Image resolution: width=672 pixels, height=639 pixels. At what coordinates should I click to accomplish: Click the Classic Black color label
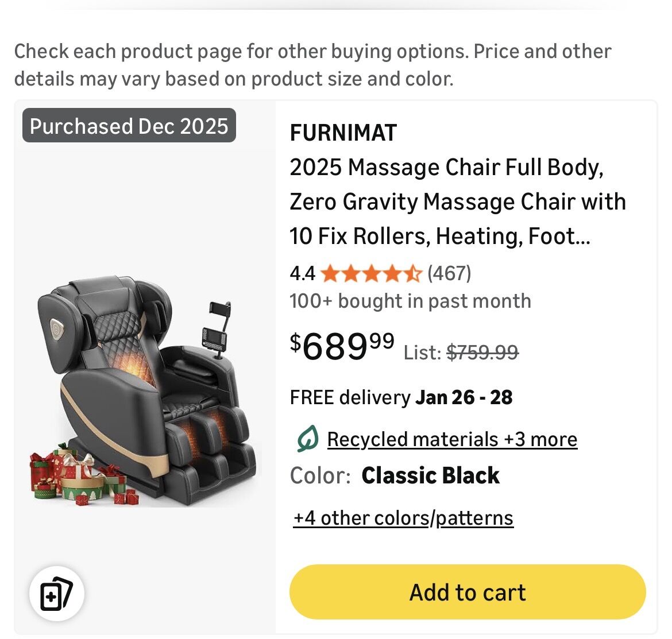click(x=430, y=475)
